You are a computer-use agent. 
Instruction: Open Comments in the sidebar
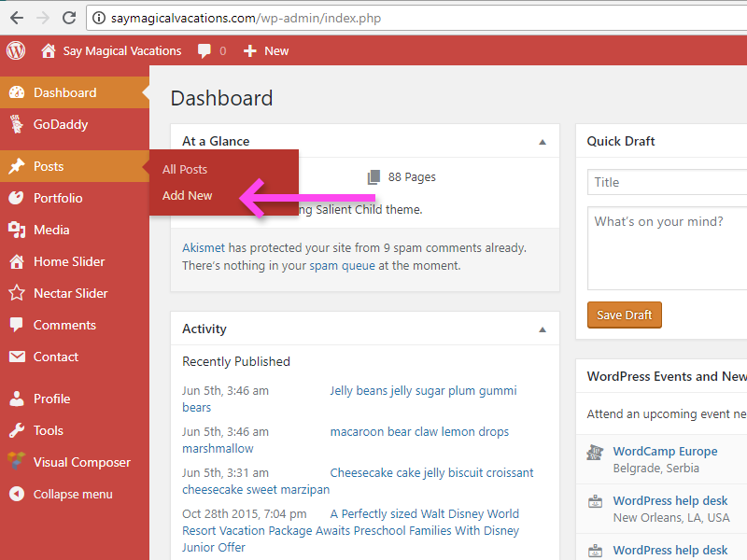click(75, 325)
